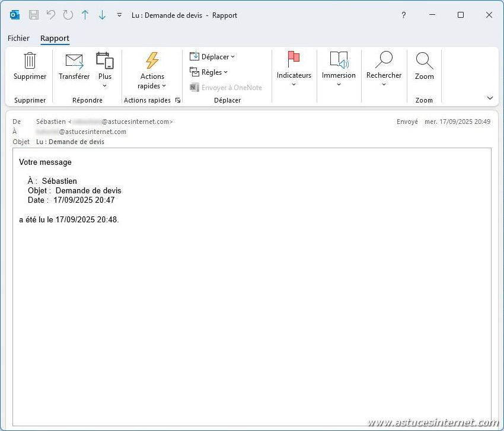Open the Immersion reader icon
Screen dimensions: 504x431
click(339, 59)
